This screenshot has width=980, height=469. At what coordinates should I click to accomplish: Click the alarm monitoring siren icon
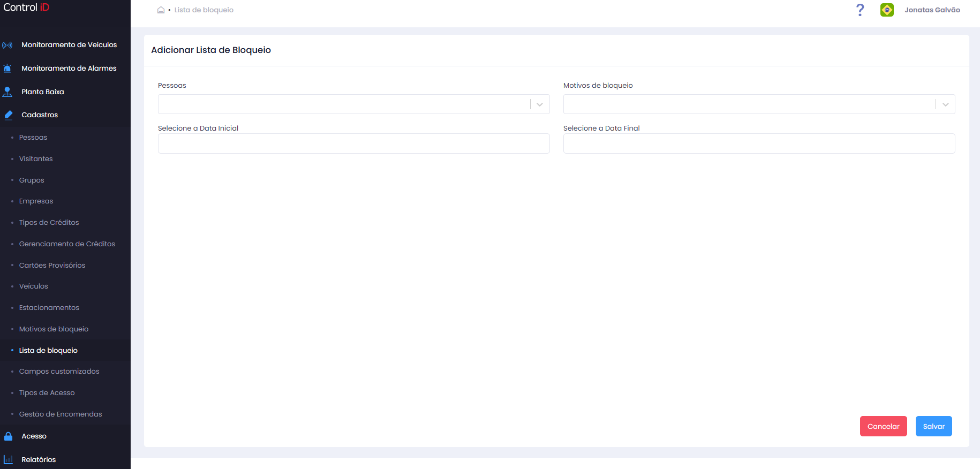tap(7, 69)
